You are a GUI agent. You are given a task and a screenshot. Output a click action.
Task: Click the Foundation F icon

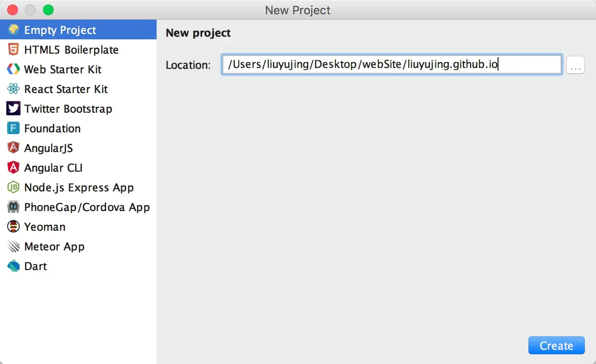13,128
